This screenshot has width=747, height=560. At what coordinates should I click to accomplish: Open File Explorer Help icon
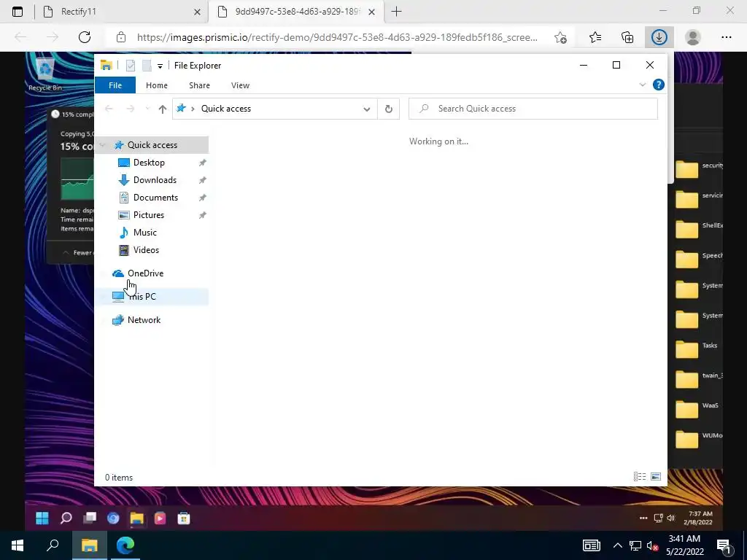[659, 85]
